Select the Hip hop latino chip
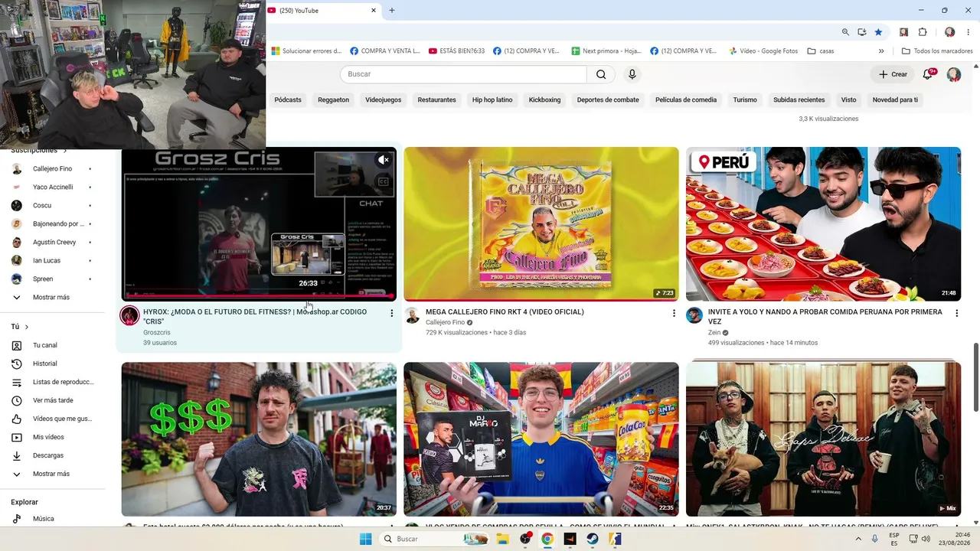This screenshot has width=980, height=551. [492, 99]
